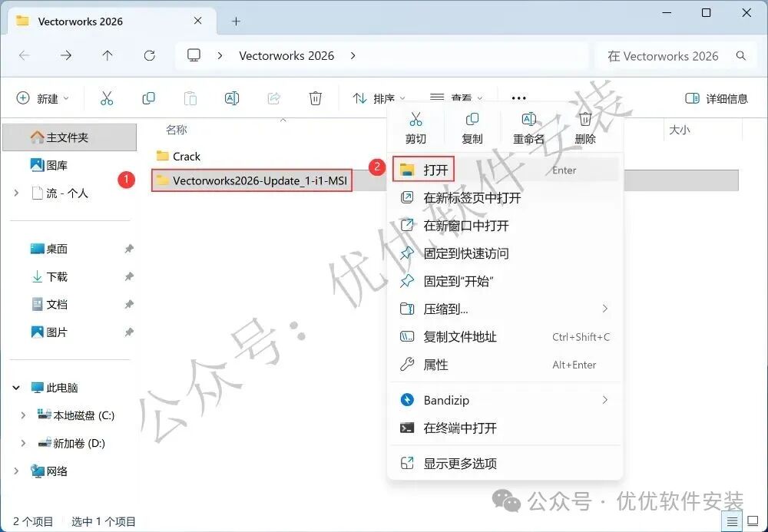Choose 属性 in the context menu
768x532 pixels.
pos(505,365)
